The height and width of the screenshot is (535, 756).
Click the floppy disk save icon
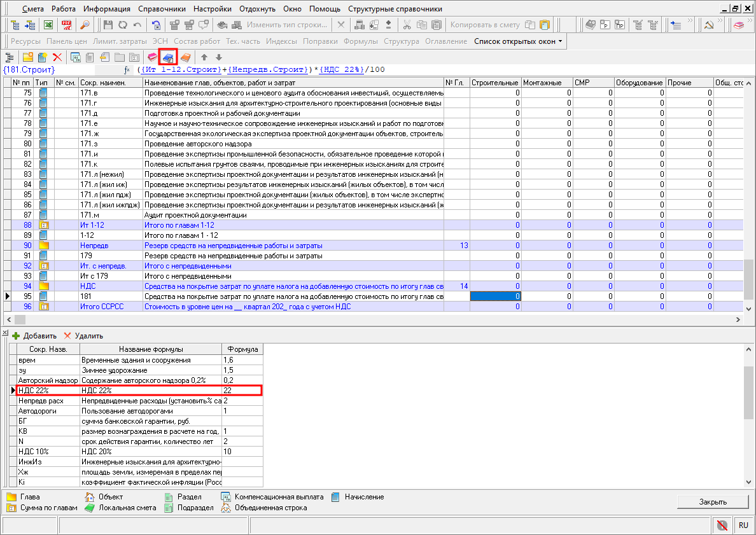tap(108, 25)
